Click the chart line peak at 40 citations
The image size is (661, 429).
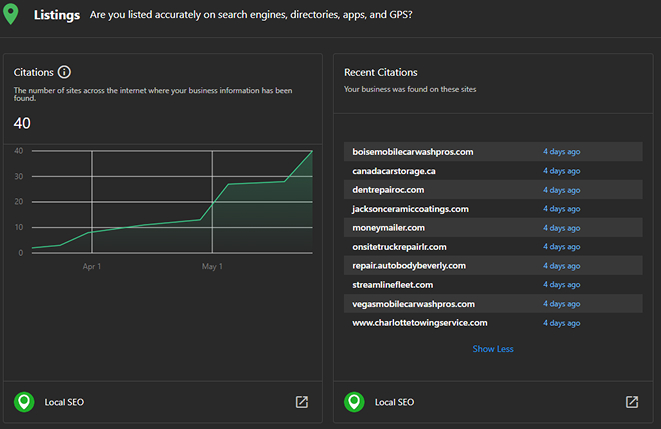tap(312, 151)
